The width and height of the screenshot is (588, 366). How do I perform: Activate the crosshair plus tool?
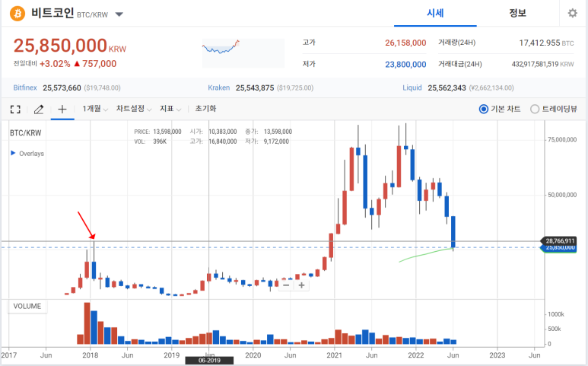click(62, 109)
